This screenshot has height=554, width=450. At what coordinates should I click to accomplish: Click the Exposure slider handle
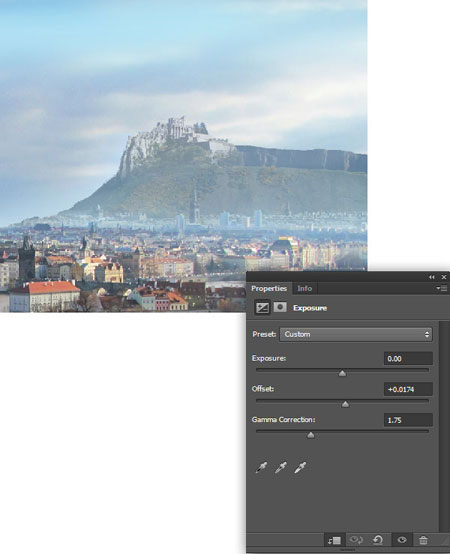(x=342, y=373)
